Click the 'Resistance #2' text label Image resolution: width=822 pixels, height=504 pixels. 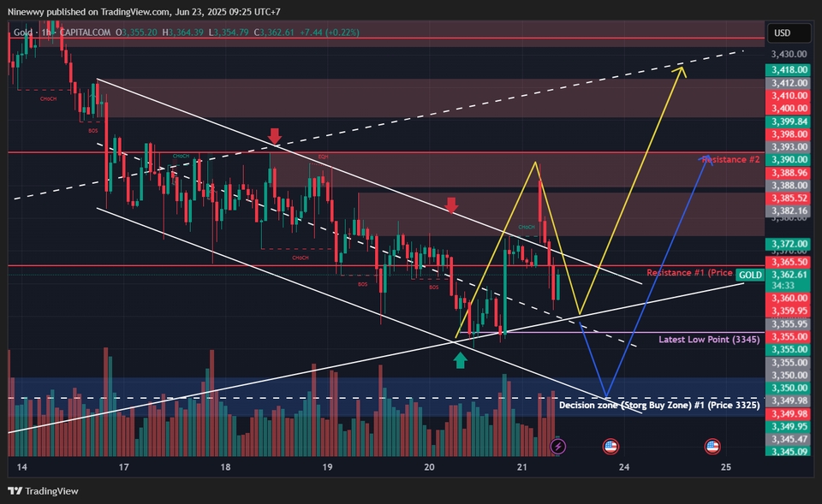pyautogui.click(x=730, y=159)
